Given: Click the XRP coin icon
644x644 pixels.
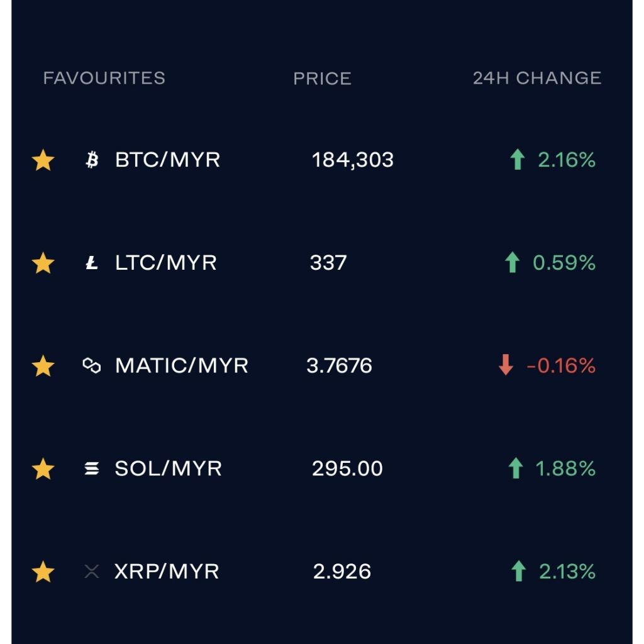Looking at the screenshot, I should coord(92,571).
